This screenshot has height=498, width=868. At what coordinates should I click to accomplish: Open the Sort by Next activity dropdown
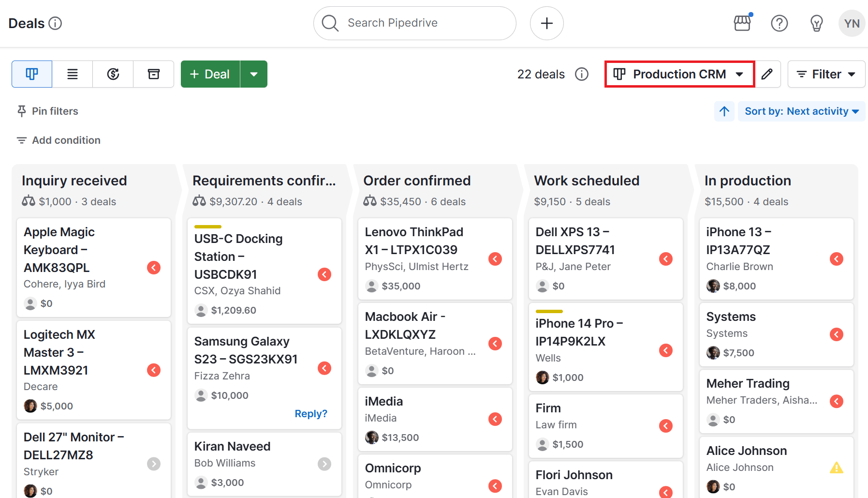click(801, 111)
